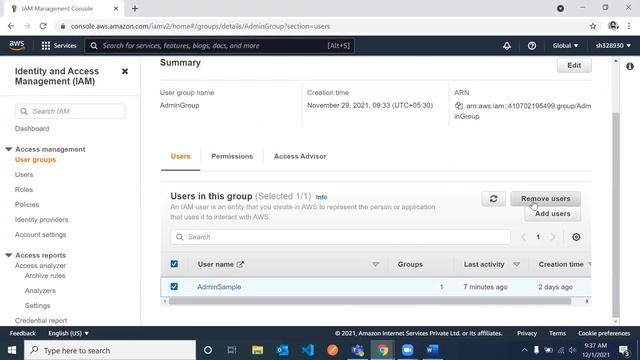The width and height of the screenshot is (640, 360).
Task: Focus the users Search field
Action: click(340, 237)
